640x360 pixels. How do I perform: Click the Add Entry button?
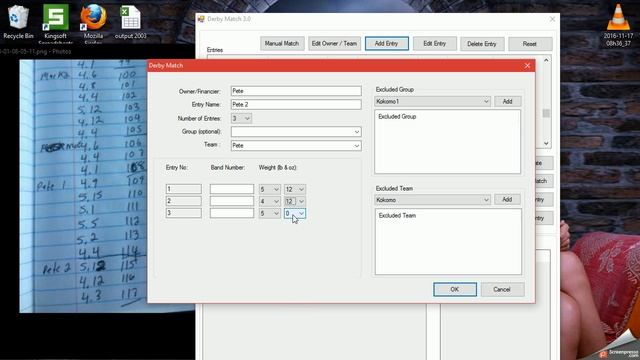click(x=387, y=44)
